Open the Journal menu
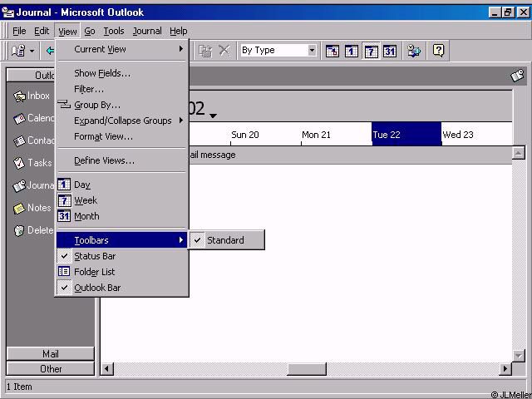 point(147,32)
